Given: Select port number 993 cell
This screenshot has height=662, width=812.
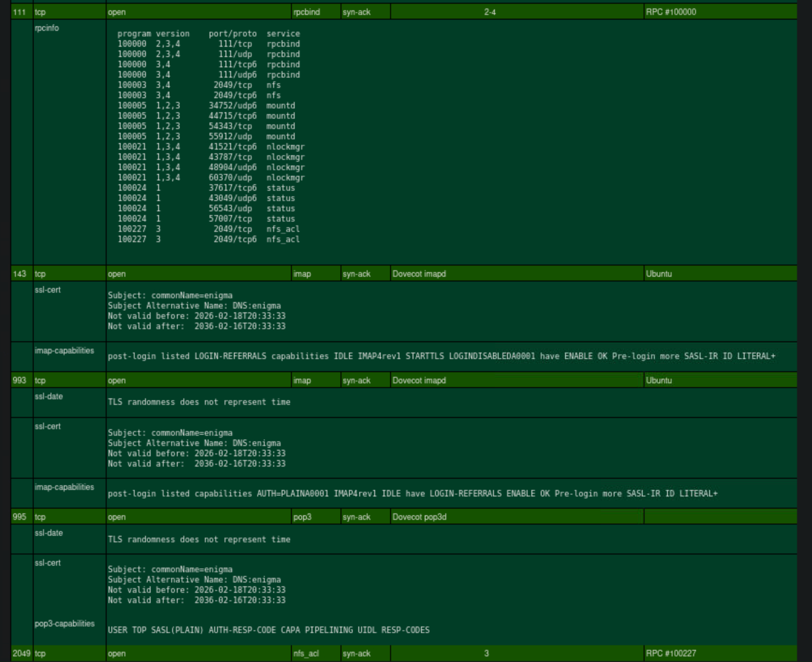Looking at the screenshot, I should coord(22,380).
